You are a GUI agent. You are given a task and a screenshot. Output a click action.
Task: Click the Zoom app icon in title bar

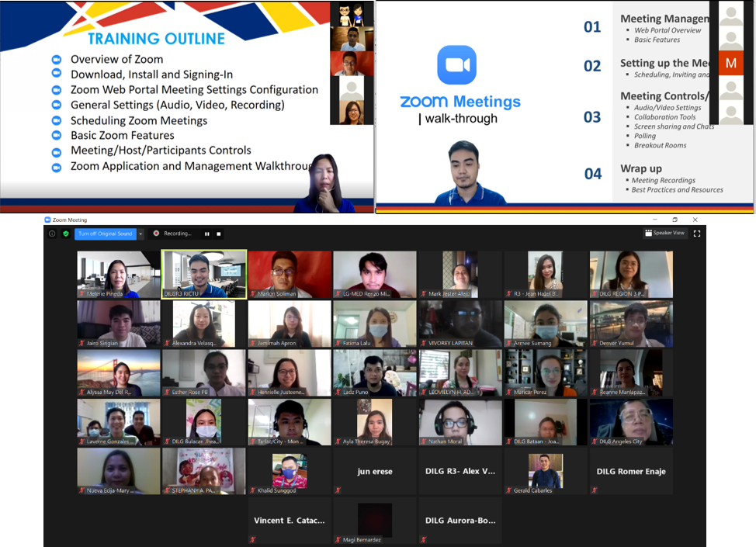(x=47, y=220)
